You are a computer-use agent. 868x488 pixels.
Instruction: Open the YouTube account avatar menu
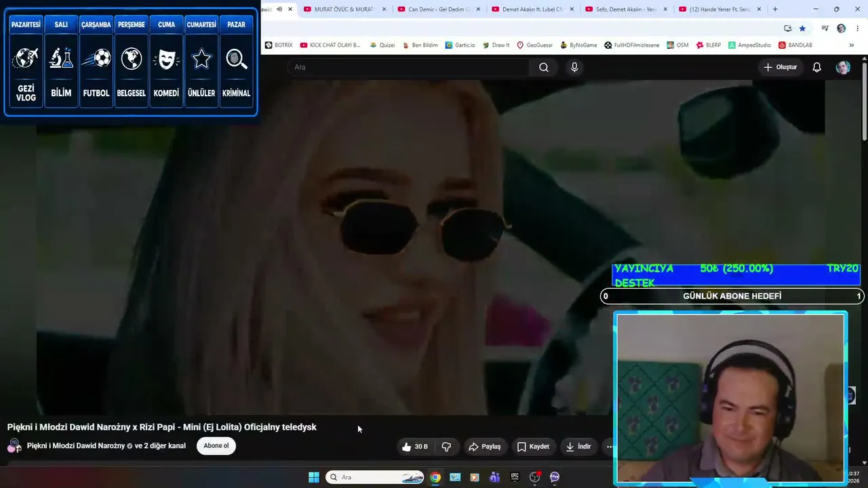click(x=843, y=67)
